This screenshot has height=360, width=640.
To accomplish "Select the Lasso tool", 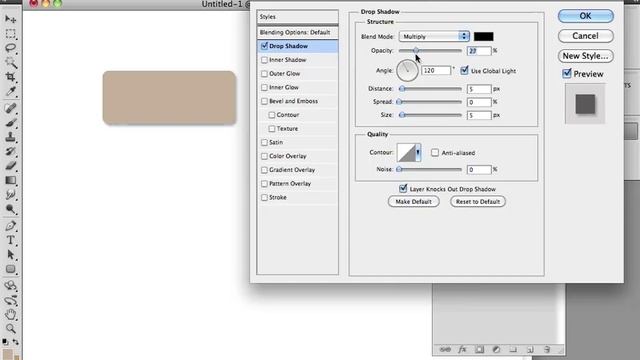I will (x=11, y=48).
